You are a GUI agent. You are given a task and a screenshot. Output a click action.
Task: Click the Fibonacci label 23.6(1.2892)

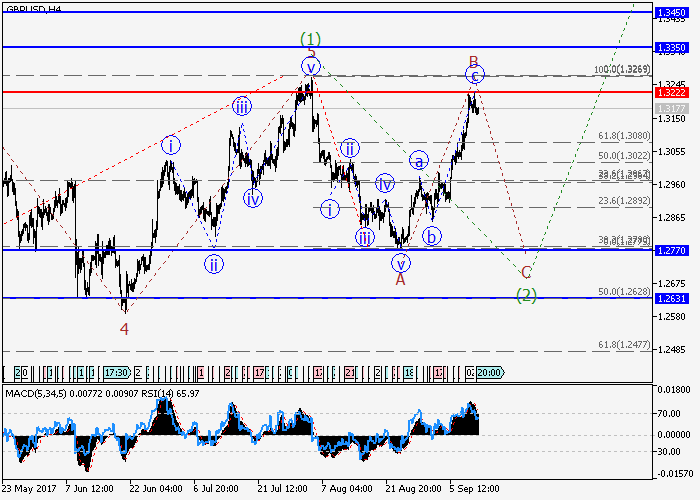pyautogui.click(x=624, y=201)
